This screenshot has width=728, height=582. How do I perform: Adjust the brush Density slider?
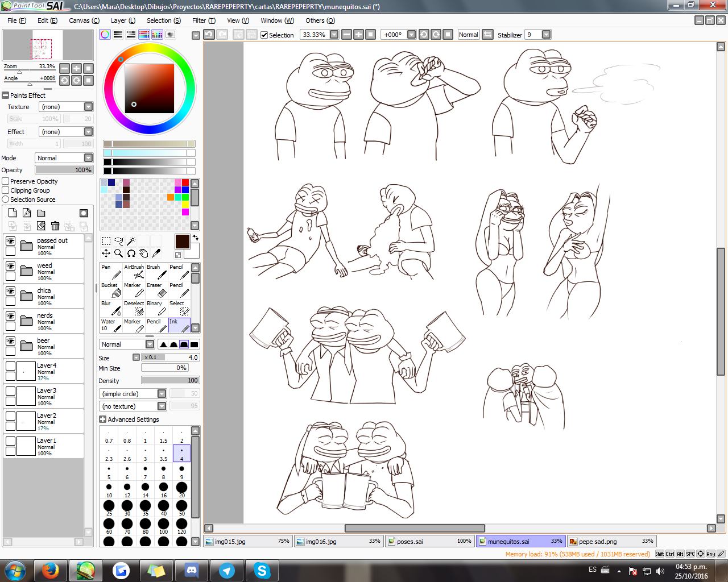coord(170,381)
